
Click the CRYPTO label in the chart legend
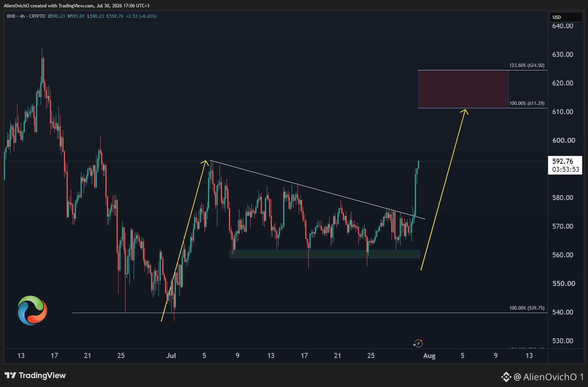click(x=37, y=16)
